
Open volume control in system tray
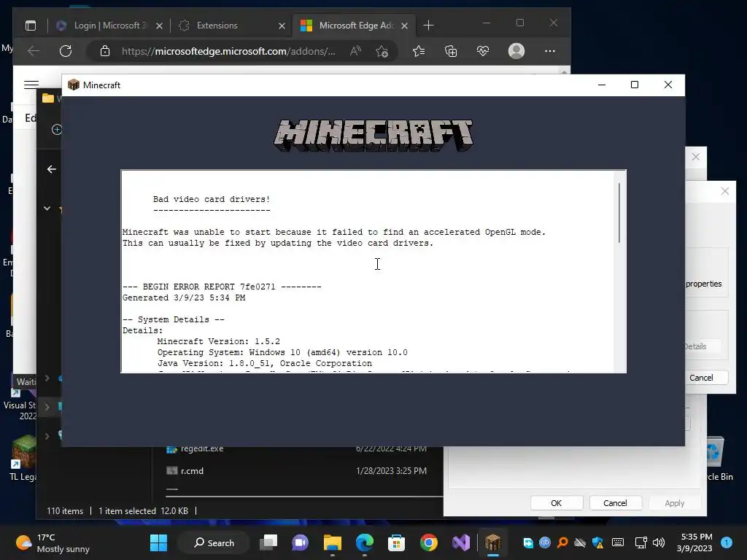[x=659, y=542]
